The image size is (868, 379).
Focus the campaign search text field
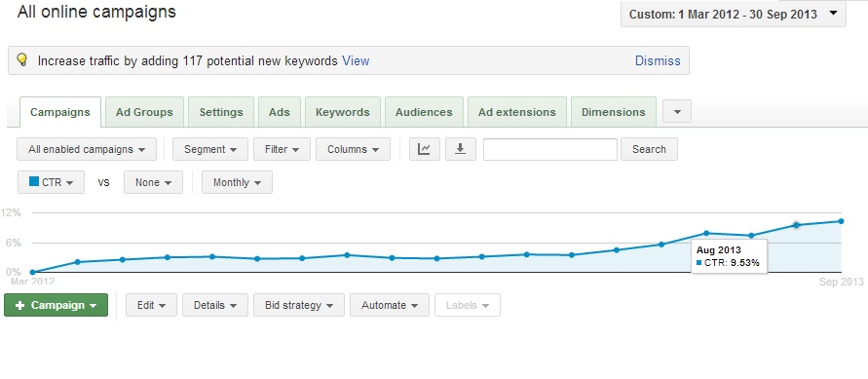[x=550, y=149]
